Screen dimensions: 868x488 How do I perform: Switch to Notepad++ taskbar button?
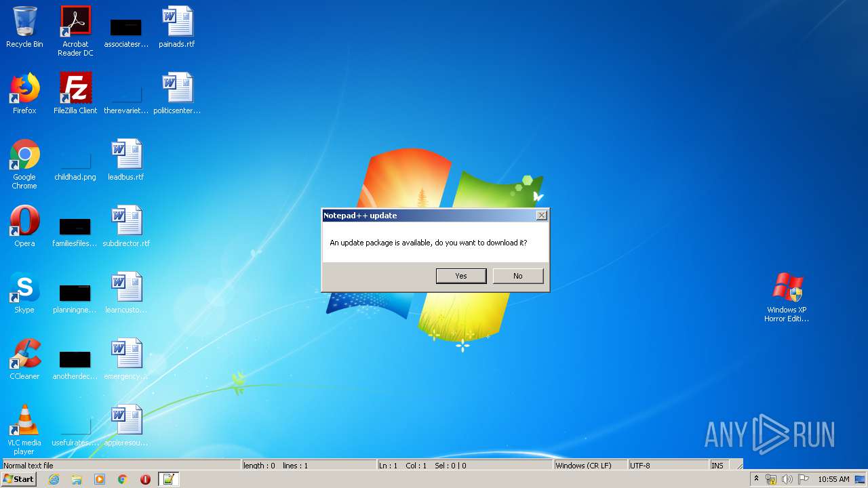tap(168, 479)
